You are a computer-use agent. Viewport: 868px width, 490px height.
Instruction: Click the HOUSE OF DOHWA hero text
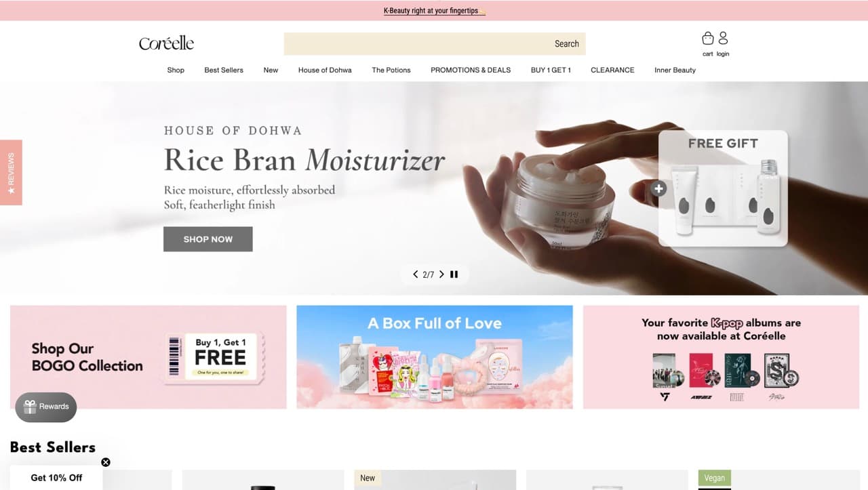pos(233,130)
